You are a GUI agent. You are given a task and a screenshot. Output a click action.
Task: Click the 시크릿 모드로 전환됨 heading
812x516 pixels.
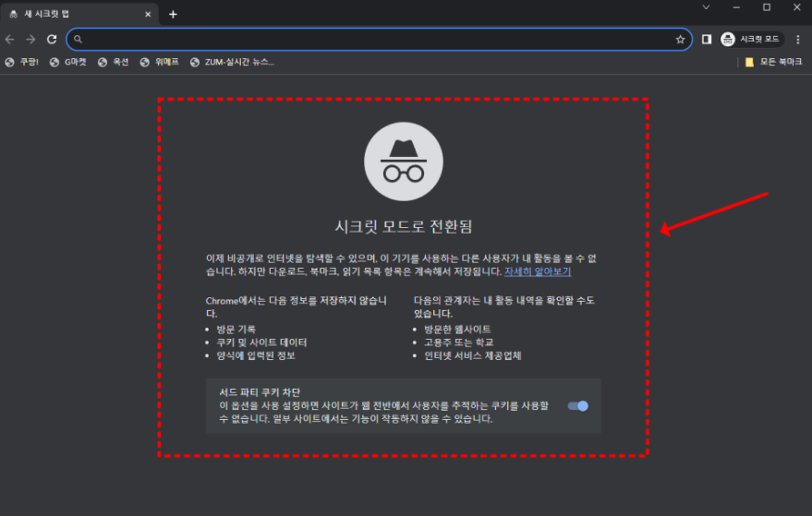(x=404, y=226)
